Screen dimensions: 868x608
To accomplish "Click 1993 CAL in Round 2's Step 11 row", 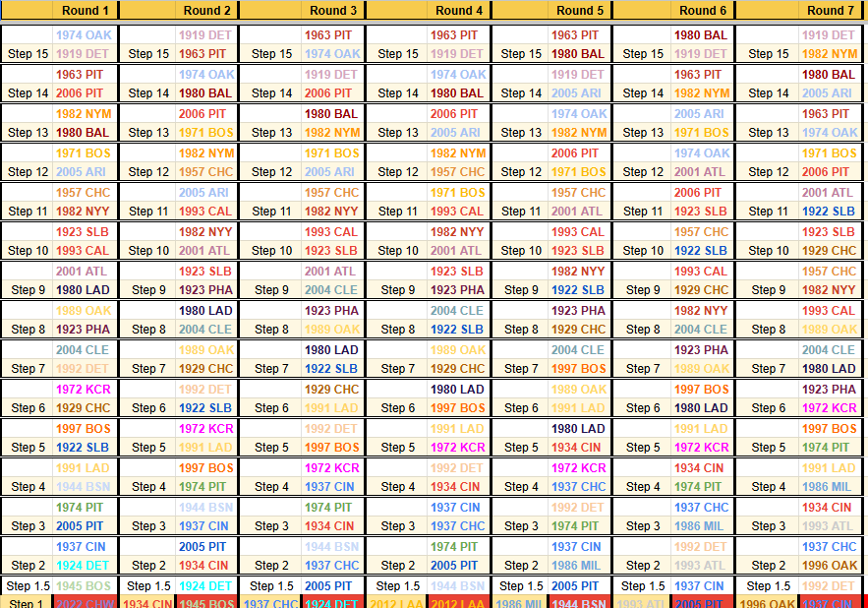I will pos(204,212).
